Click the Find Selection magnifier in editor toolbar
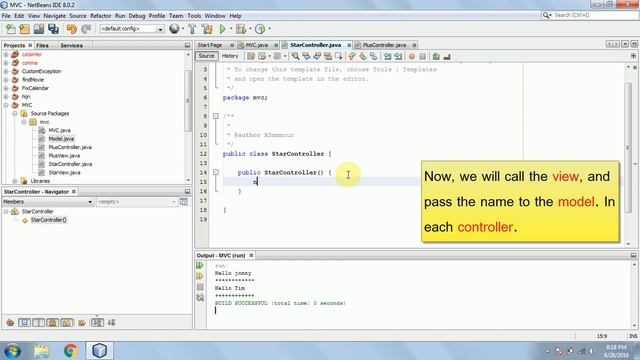The image size is (640, 360). click(295, 56)
